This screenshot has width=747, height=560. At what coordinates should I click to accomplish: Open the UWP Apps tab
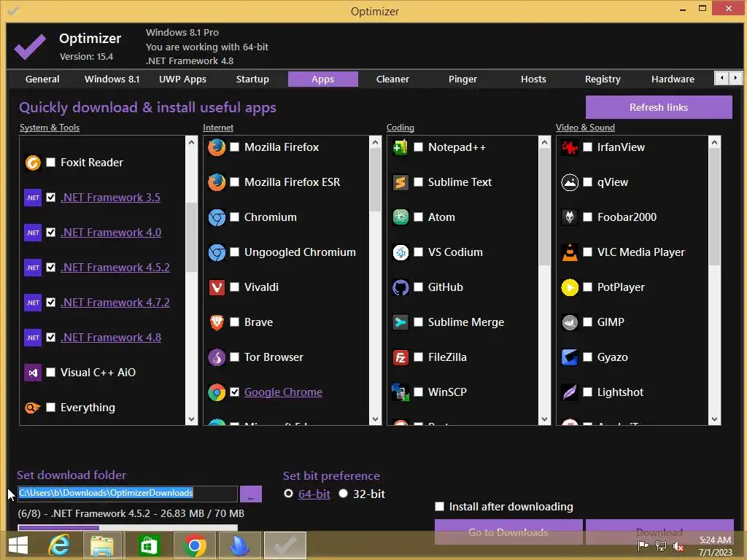point(182,79)
